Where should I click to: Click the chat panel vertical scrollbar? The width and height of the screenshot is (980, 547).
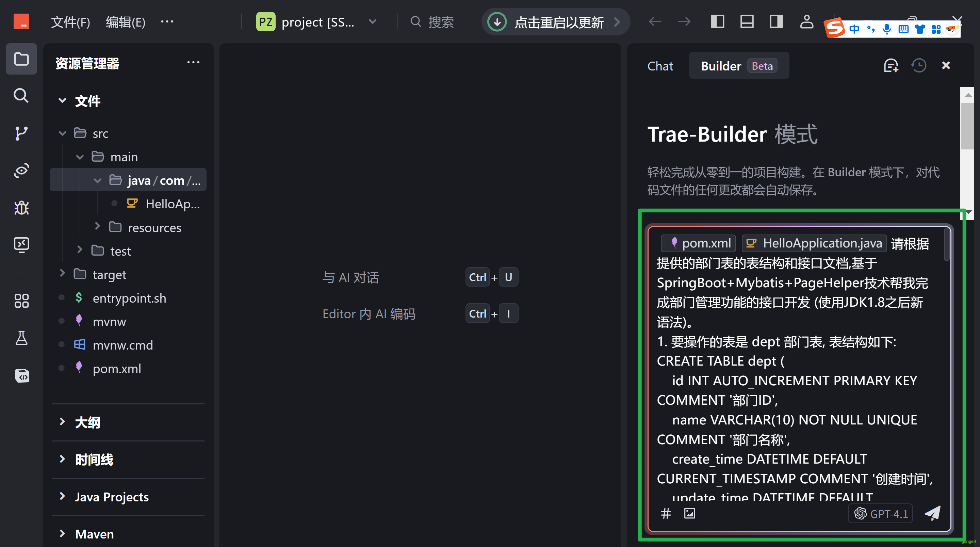coord(967,126)
